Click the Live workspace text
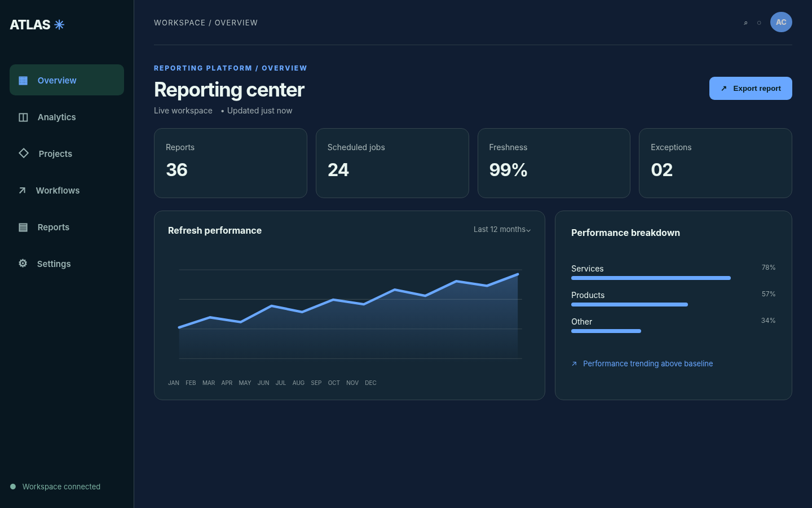This screenshot has height=508, width=812. (x=183, y=111)
